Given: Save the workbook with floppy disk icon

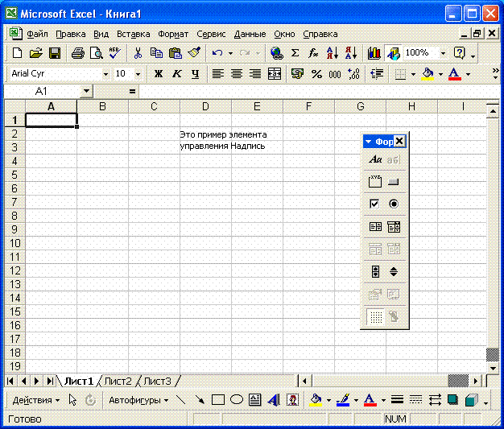Looking at the screenshot, I should click(55, 52).
